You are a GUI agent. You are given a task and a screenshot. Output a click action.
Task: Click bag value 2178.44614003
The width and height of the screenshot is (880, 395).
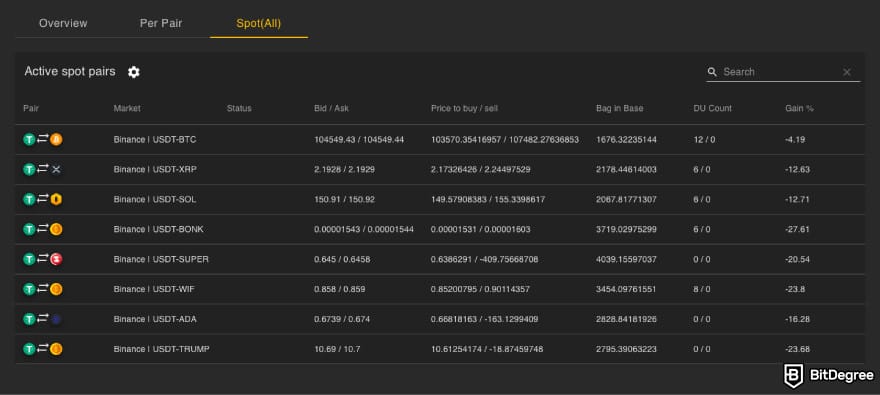tap(626, 169)
